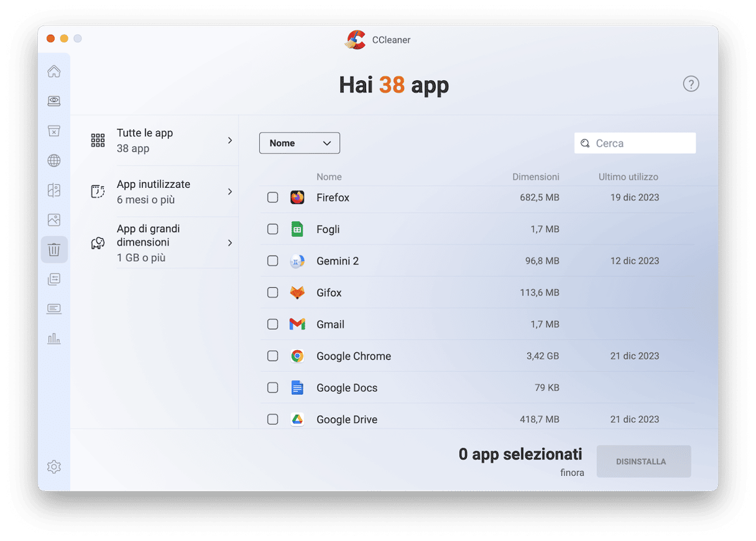This screenshot has height=541, width=756.
Task: Check the Gifox checkbox
Action: [273, 292]
